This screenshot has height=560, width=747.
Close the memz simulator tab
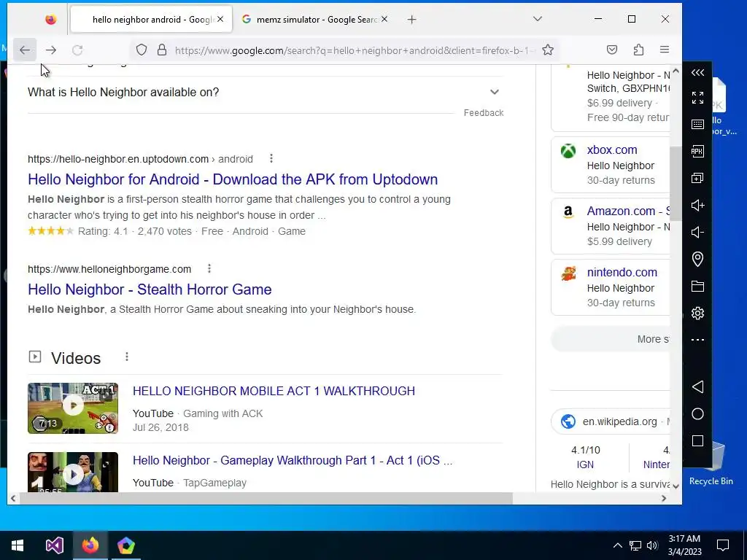coord(384,20)
